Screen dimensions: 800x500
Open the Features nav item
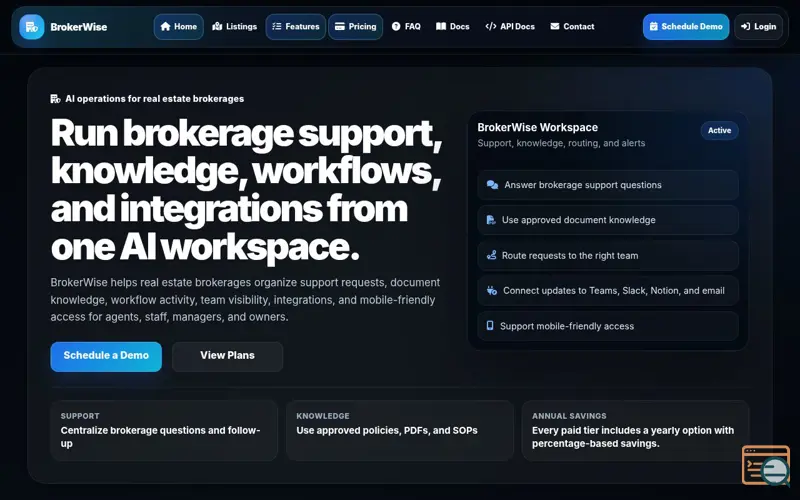296,27
